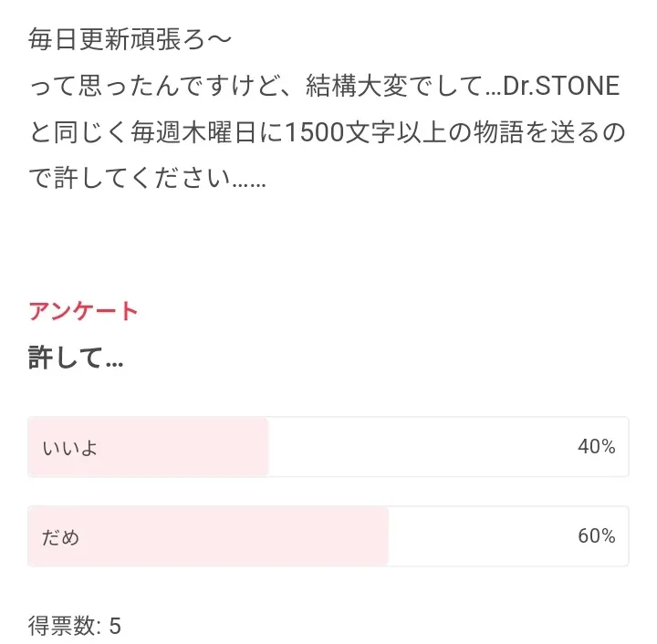657x644 pixels.
Task: Click the white unfilled area of だめ bar
Action: 474,536
